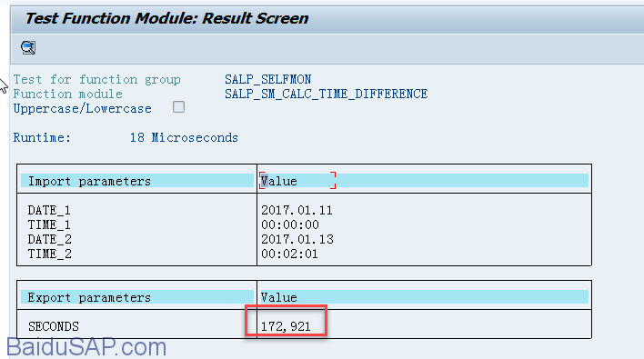Image resolution: width=644 pixels, height=359 pixels.
Task: Click the Uppercase/Lowercase label
Action: coord(83,109)
